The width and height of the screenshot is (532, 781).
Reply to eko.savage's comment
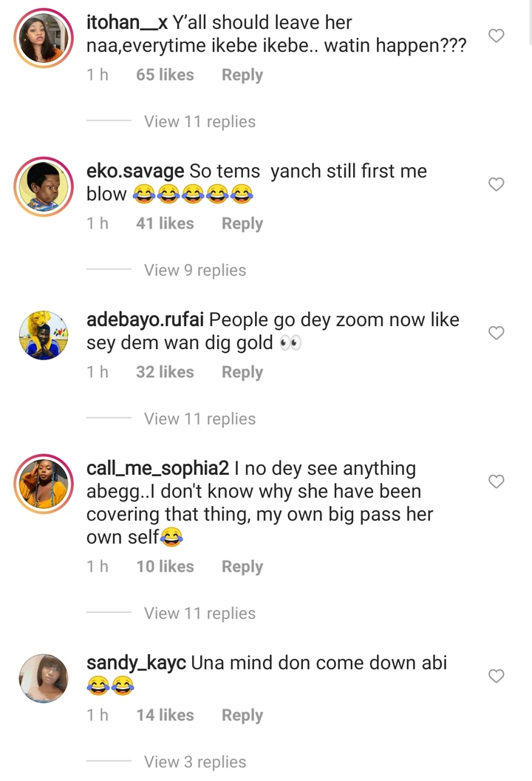tap(242, 224)
